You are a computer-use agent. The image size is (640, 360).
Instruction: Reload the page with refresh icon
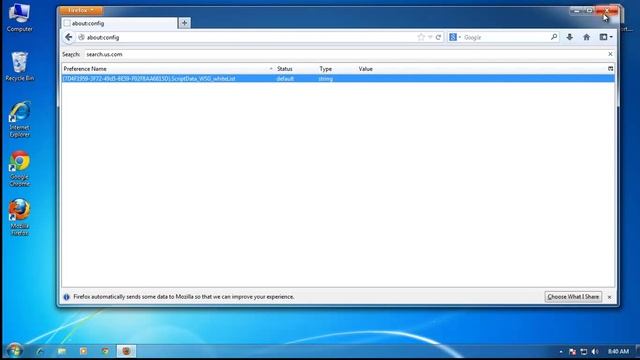point(438,37)
